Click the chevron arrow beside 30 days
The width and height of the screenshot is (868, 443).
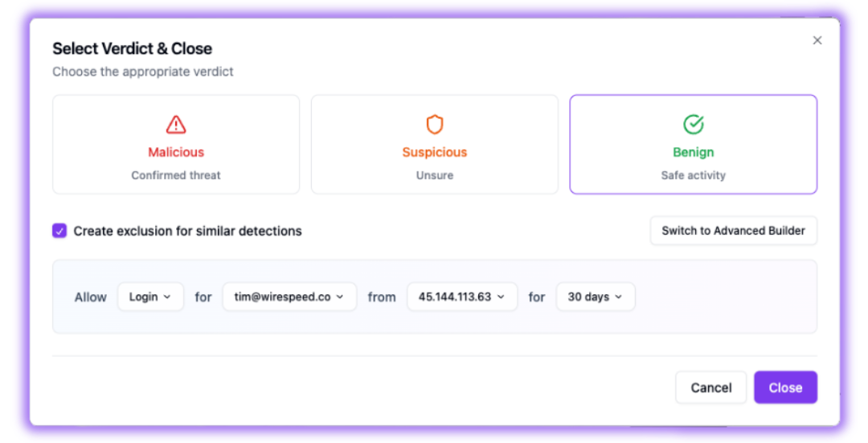click(x=619, y=297)
